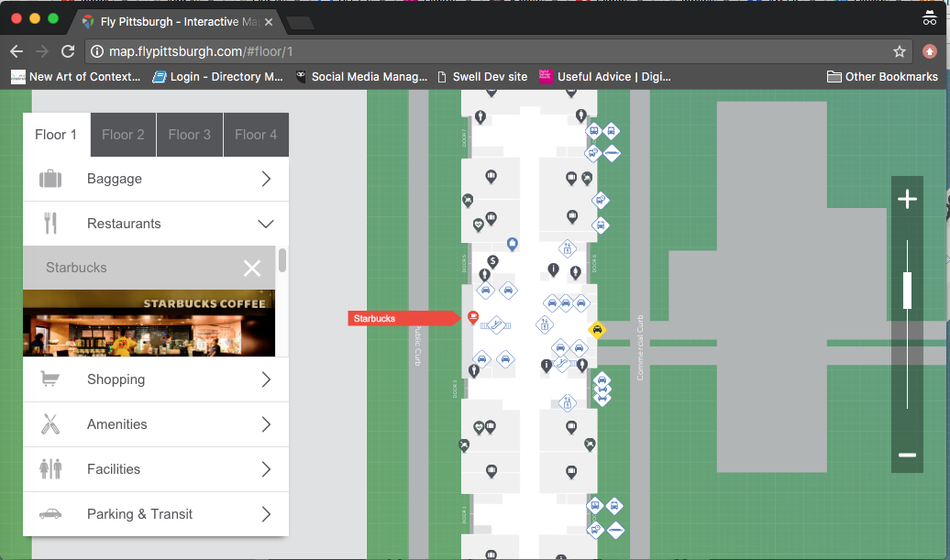This screenshot has width=950, height=560.
Task: Click the dollar sign ATM map pin
Action: [x=492, y=262]
